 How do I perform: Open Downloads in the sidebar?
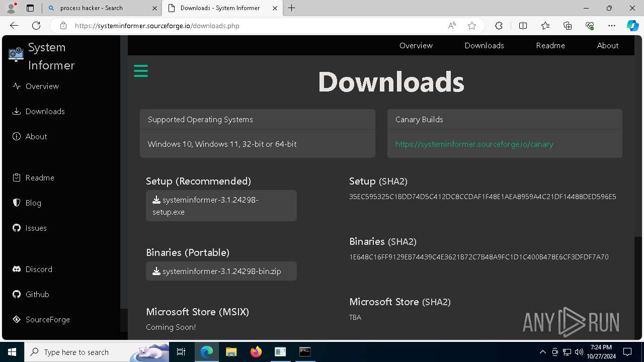pos(45,112)
